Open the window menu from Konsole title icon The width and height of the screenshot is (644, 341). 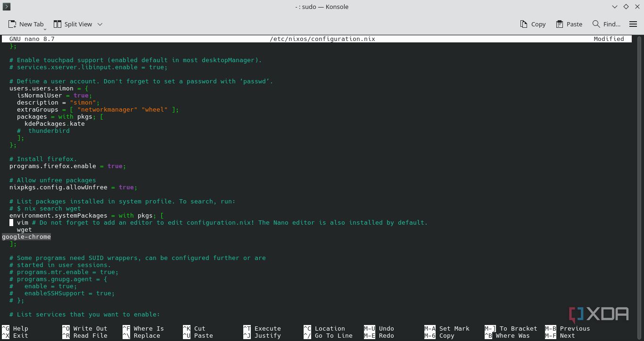click(7, 7)
